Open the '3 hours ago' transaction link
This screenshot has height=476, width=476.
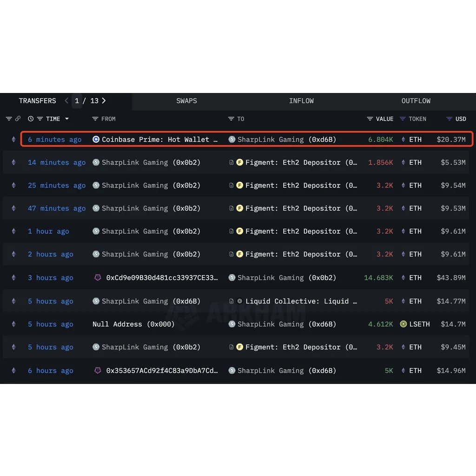[x=50, y=278]
